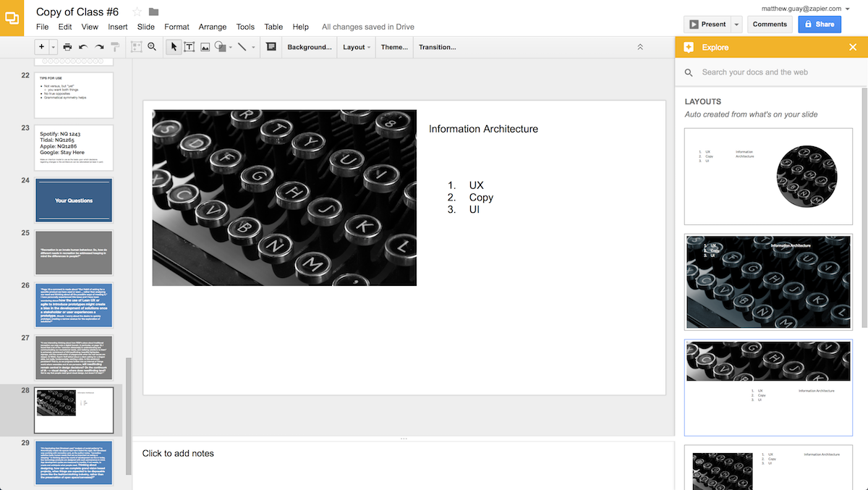Open the Help menu
Image resolution: width=868 pixels, height=490 pixels.
pos(301,27)
